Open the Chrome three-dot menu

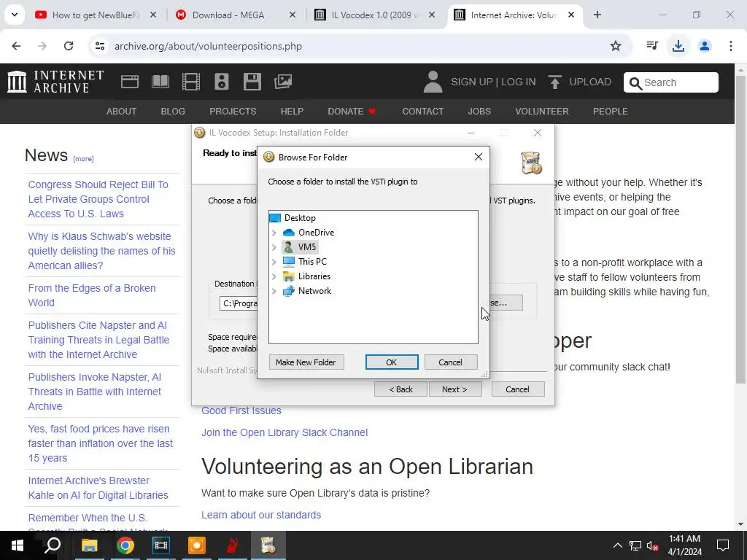coord(731,46)
